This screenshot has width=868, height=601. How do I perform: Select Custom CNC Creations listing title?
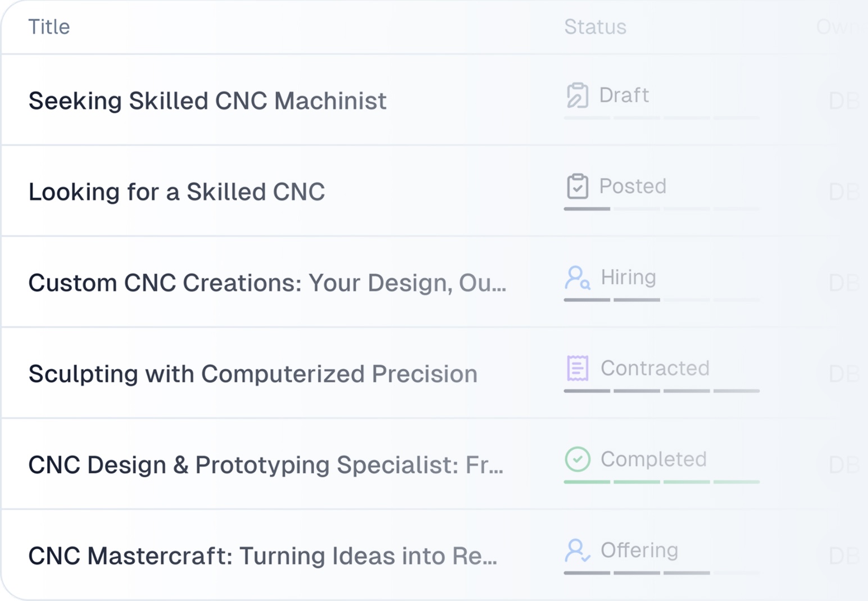(x=267, y=283)
